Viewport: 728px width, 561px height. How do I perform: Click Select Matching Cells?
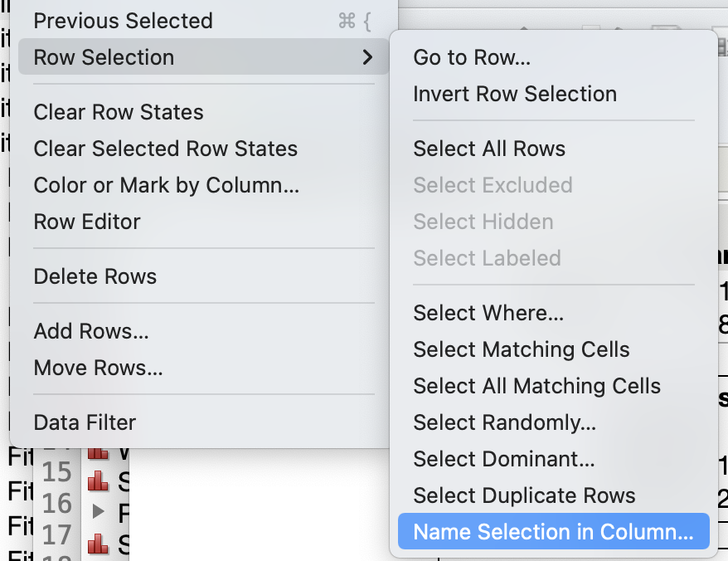(522, 349)
